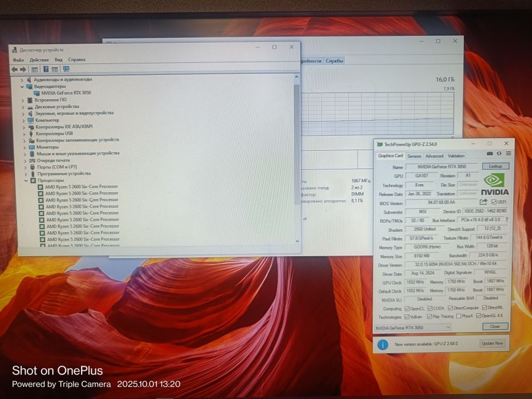This screenshot has height=399, width=532.
Task: Expand Аудиовходы и аудиовыходы node
Action: pyautogui.click(x=21, y=80)
